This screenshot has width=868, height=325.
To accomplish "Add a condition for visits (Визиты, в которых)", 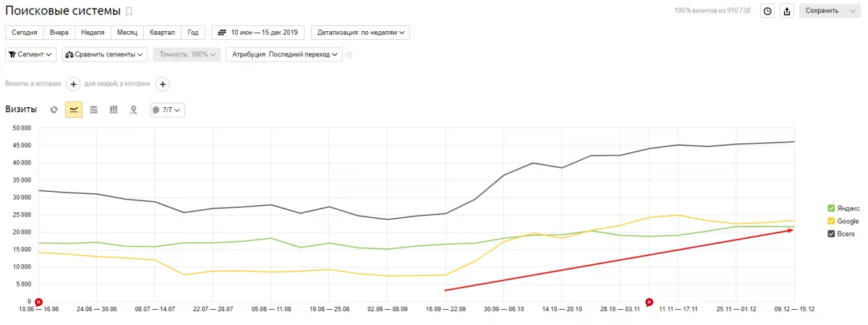I will click(x=73, y=84).
